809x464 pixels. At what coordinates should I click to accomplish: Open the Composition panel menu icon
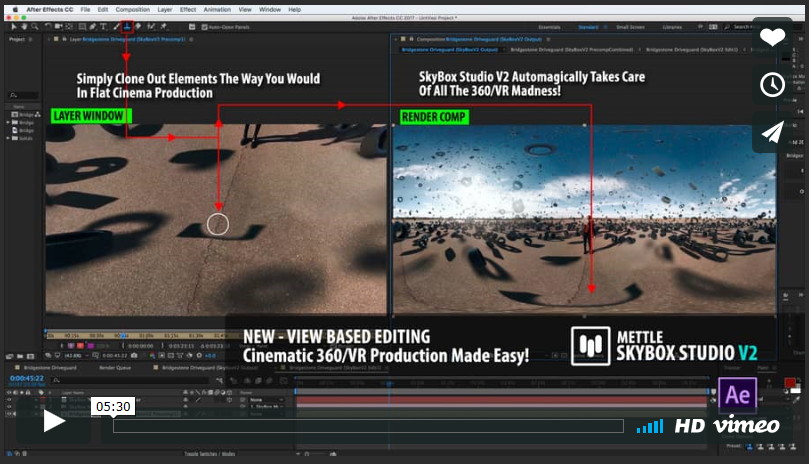pos(548,39)
